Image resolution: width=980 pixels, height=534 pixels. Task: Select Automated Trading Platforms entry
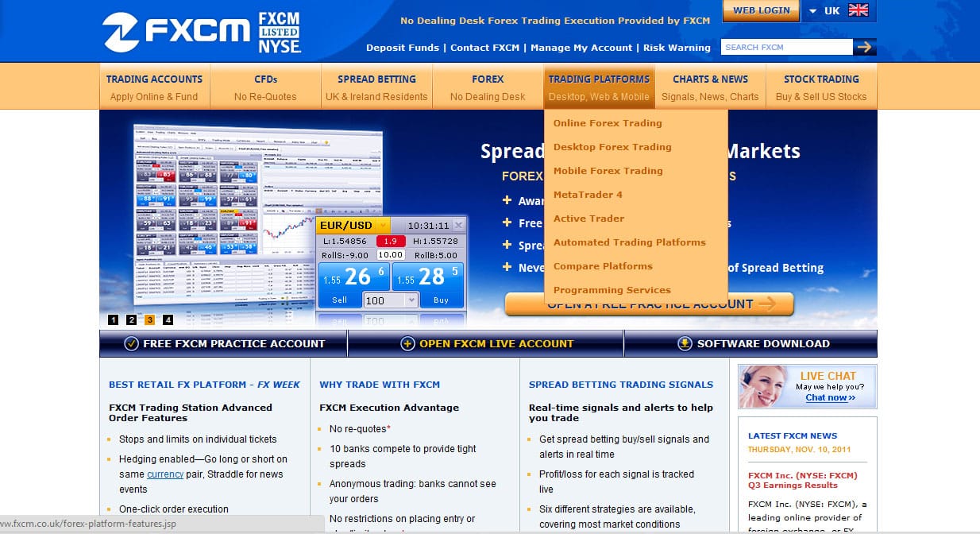(629, 242)
